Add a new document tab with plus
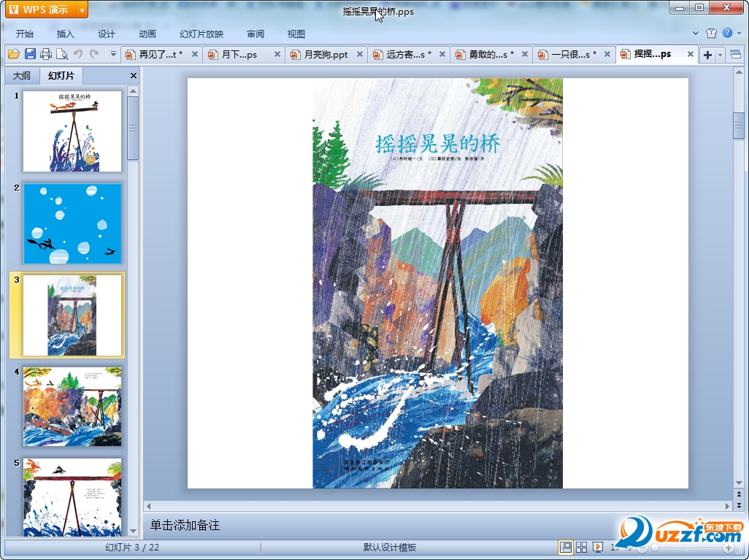The width and height of the screenshot is (749, 560). [x=707, y=55]
